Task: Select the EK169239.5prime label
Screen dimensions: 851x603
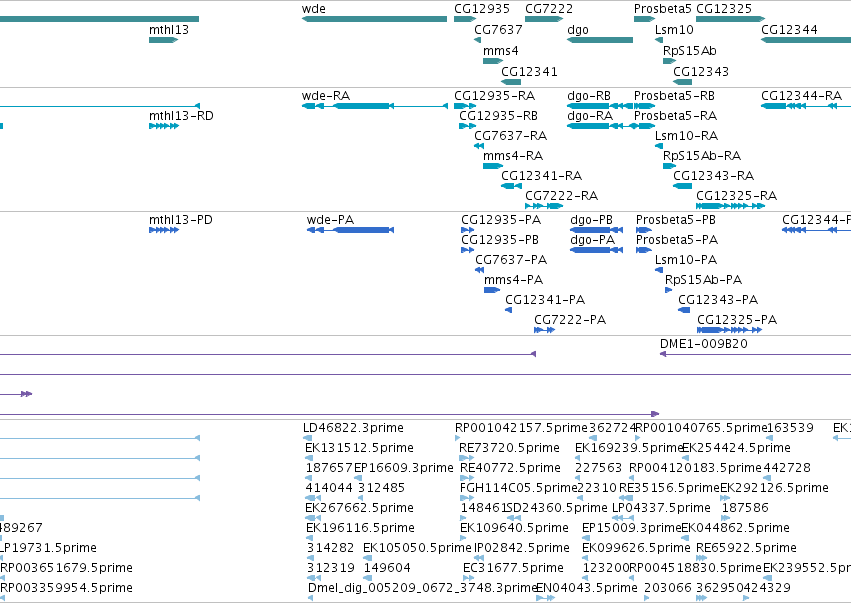Action: (x=628, y=448)
